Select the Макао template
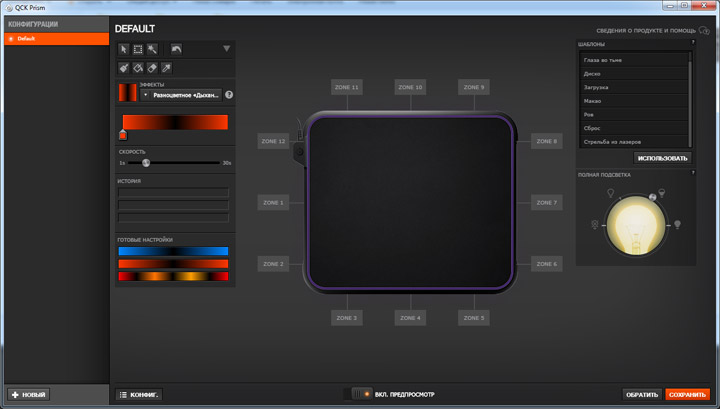This screenshot has width=720, height=409. pyautogui.click(x=634, y=101)
